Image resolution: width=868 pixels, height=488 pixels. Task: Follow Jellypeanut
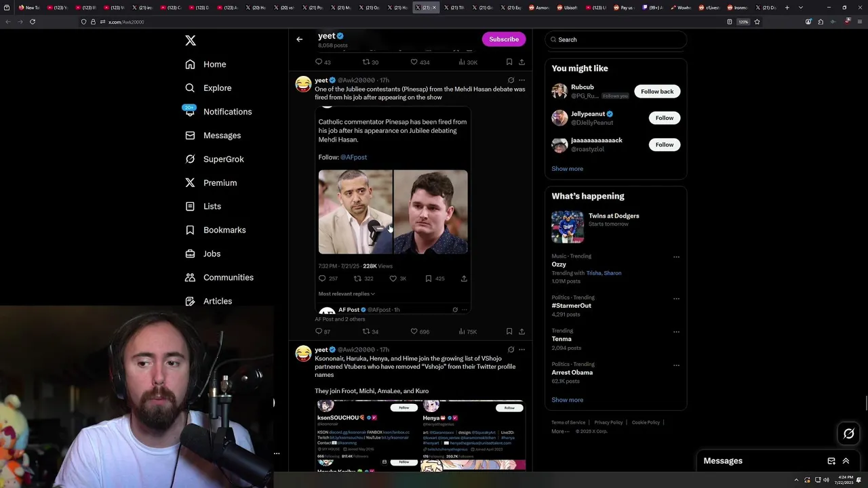[665, 118]
